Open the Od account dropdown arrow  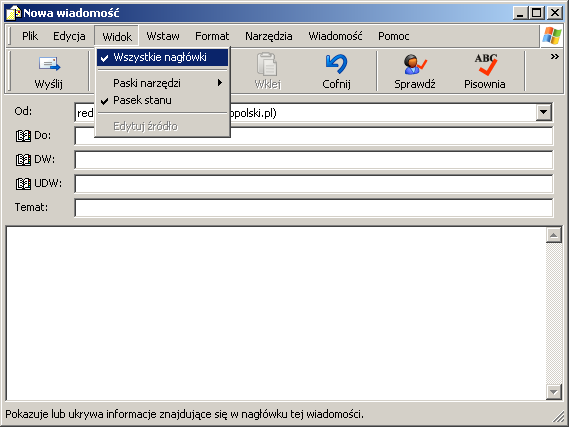point(544,112)
